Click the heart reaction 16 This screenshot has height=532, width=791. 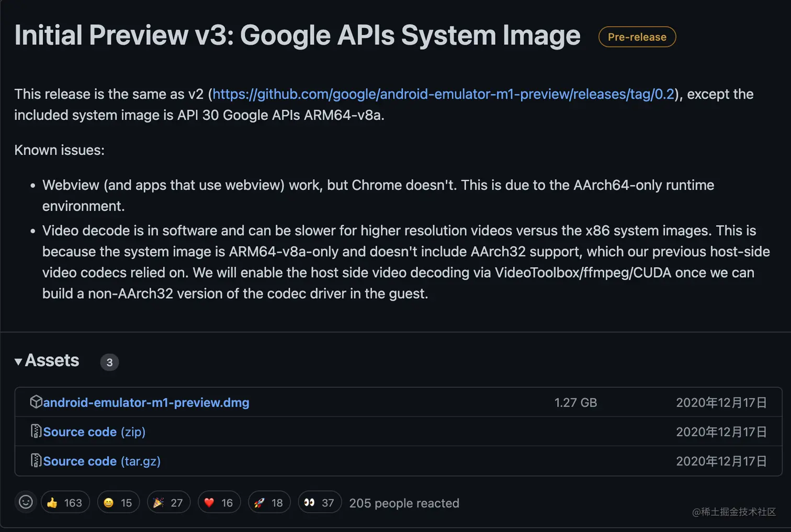click(219, 502)
